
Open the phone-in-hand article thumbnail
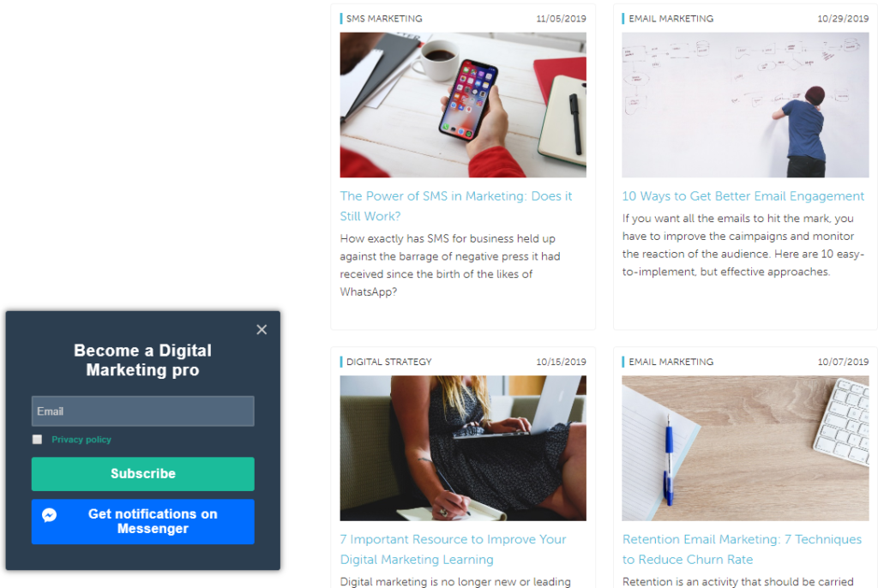click(463, 105)
